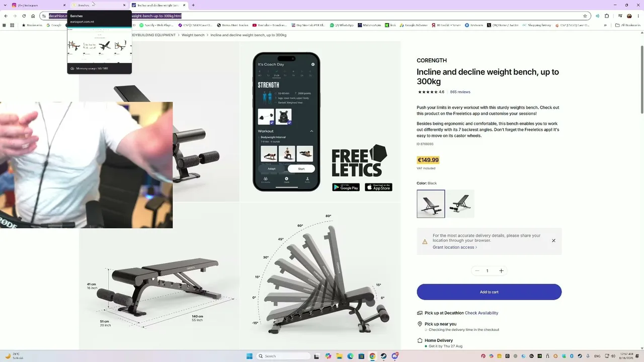Go back to the previous page

pyautogui.click(x=6, y=16)
